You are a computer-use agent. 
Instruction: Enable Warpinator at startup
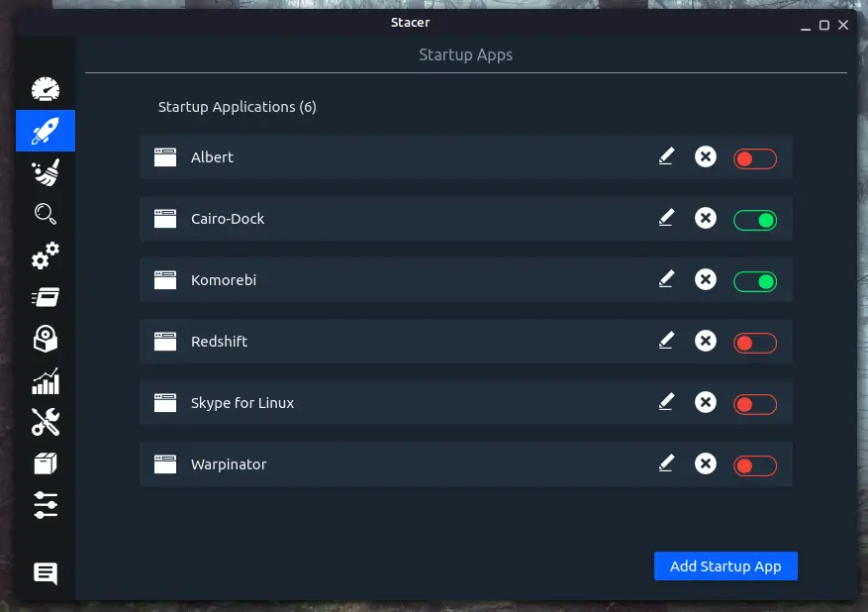coord(755,466)
